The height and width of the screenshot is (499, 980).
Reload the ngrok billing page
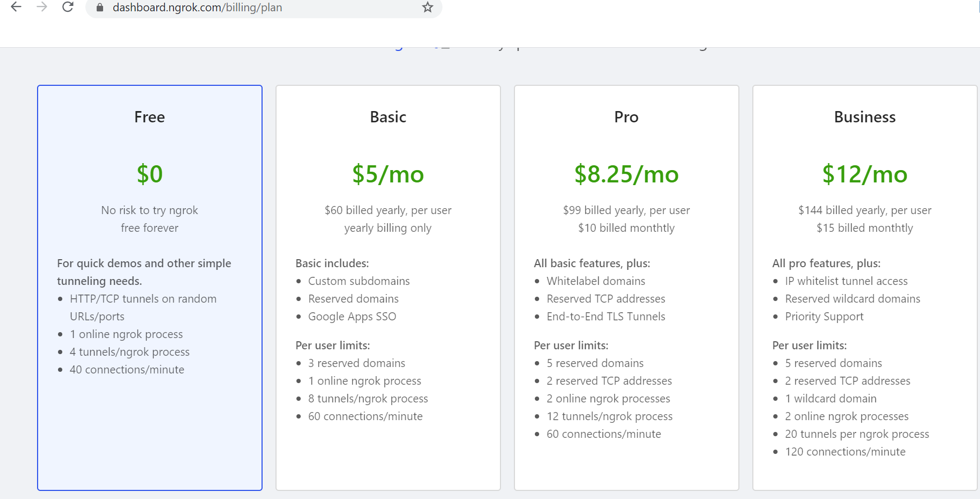[x=68, y=7]
